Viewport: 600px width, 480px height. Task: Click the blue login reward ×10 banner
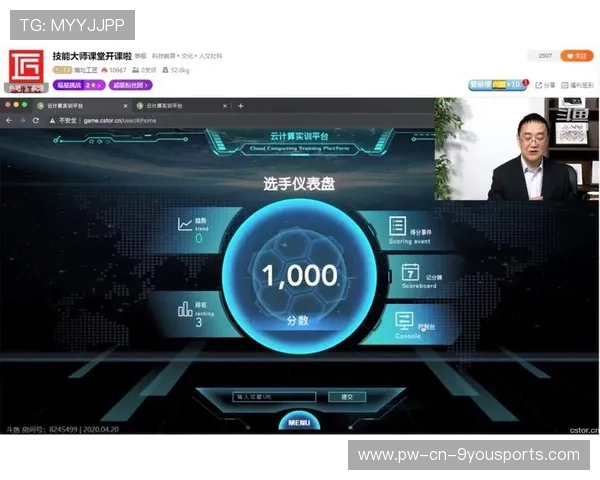pyautogui.click(x=497, y=85)
